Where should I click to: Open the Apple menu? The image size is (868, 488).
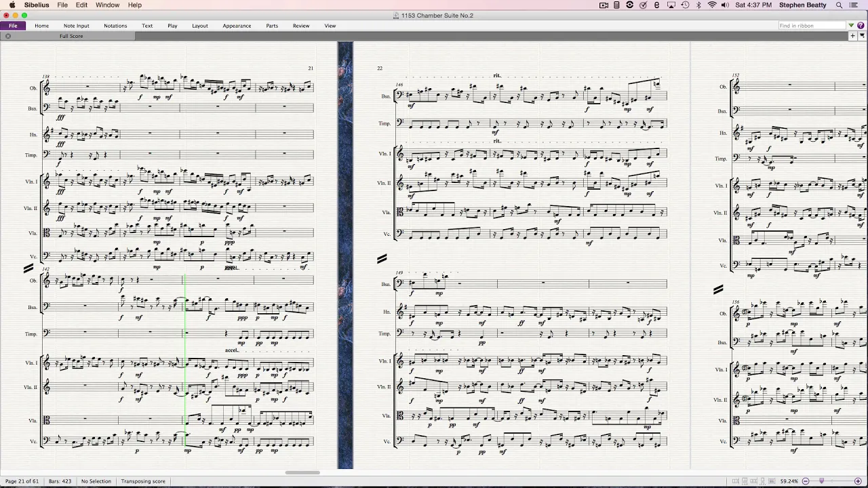pos(12,5)
